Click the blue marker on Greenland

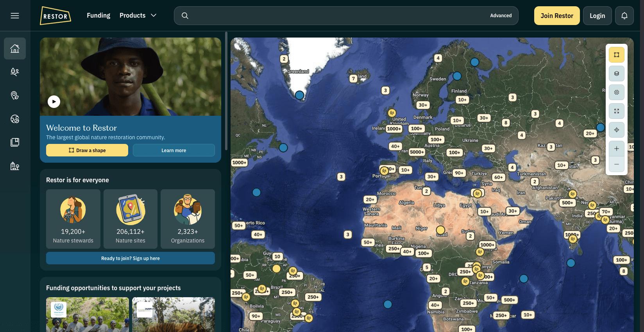pos(300,95)
